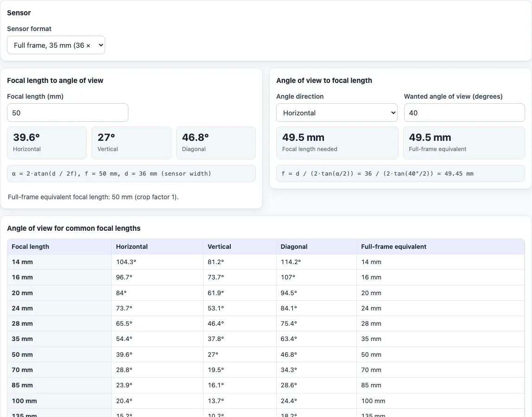Click the 107° diagonal cell
This screenshot has height=417, width=532.
[x=316, y=277]
